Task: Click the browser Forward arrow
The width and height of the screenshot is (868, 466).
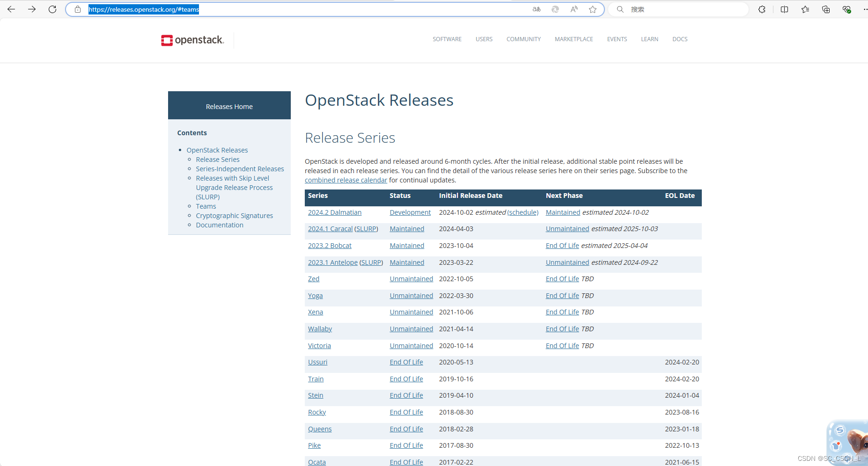Action: [x=32, y=9]
